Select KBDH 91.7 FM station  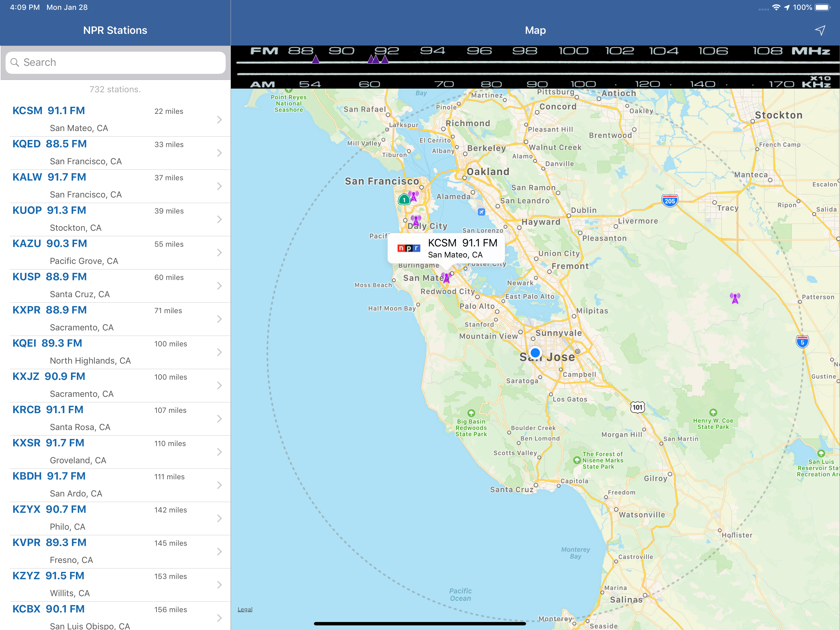click(x=115, y=485)
